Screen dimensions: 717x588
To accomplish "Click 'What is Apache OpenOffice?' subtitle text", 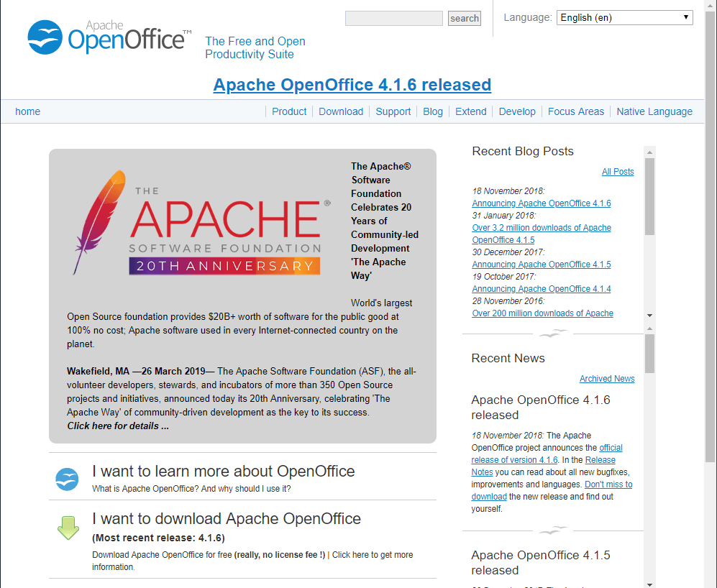I will click(146, 489).
